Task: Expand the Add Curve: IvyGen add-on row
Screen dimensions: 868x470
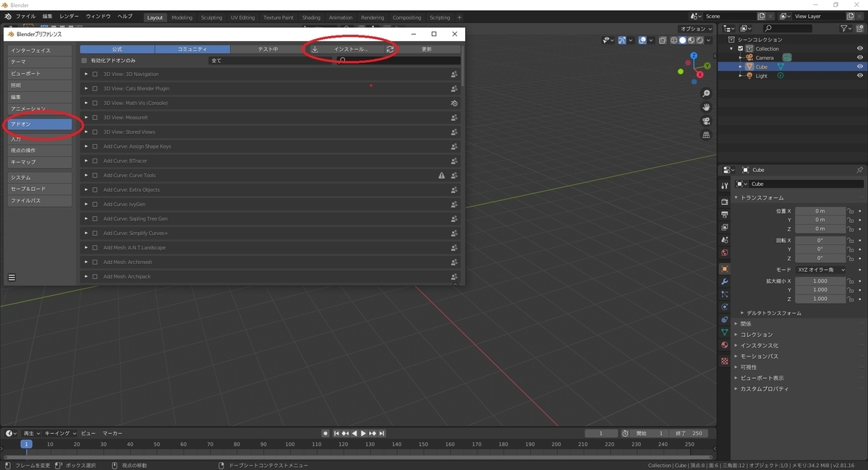Action: (x=86, y=204)
